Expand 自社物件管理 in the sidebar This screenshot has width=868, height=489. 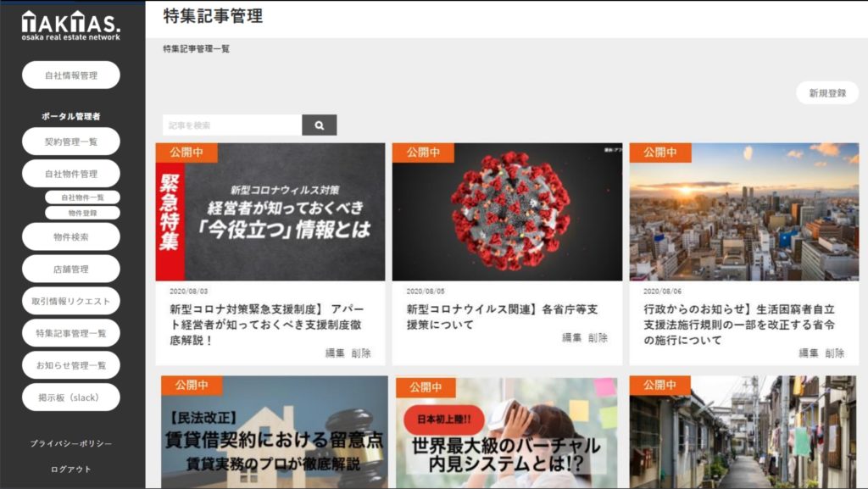click(71, 174)
